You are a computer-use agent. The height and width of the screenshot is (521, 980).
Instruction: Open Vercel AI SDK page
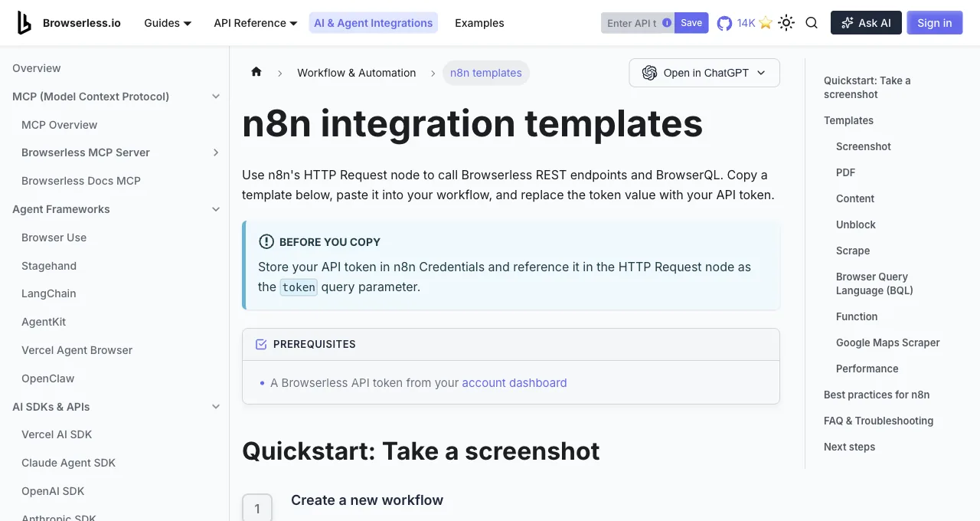tap(57, 434)
